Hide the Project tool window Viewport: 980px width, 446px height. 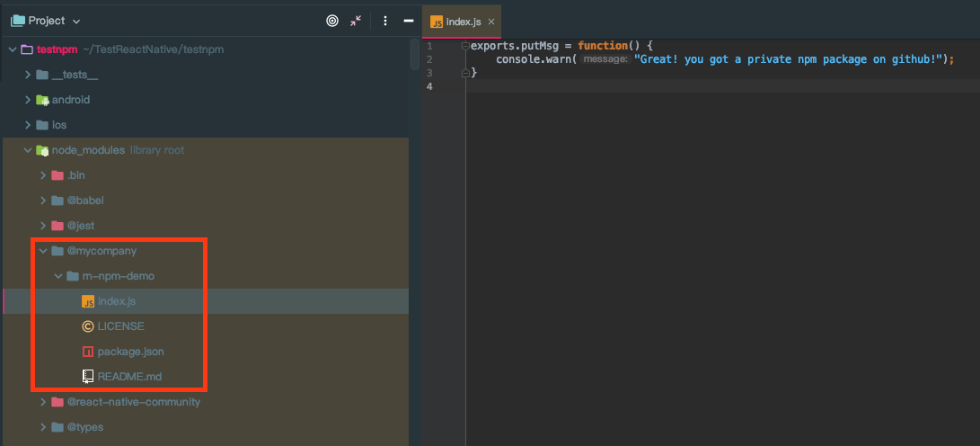409,21
